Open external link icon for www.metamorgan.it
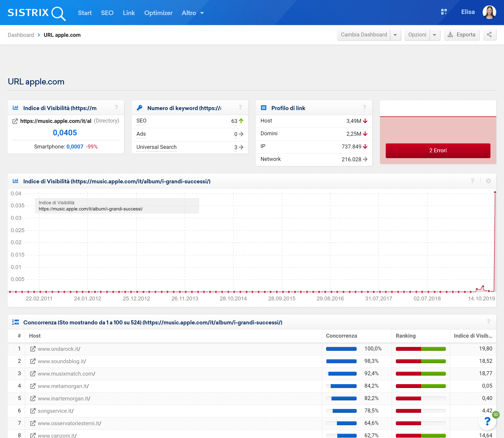 coord(33,386)
